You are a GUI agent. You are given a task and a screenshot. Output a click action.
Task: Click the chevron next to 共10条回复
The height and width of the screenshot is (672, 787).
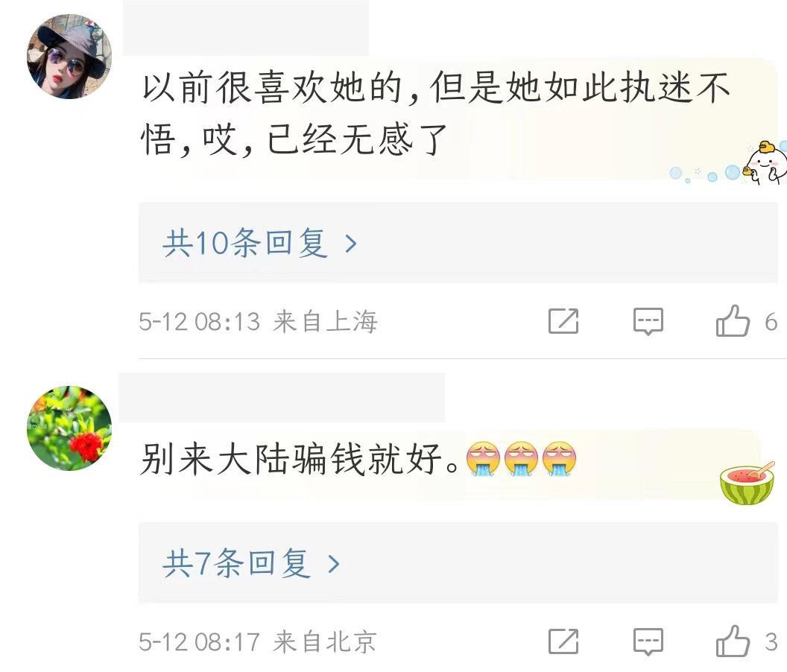[351, 244]
